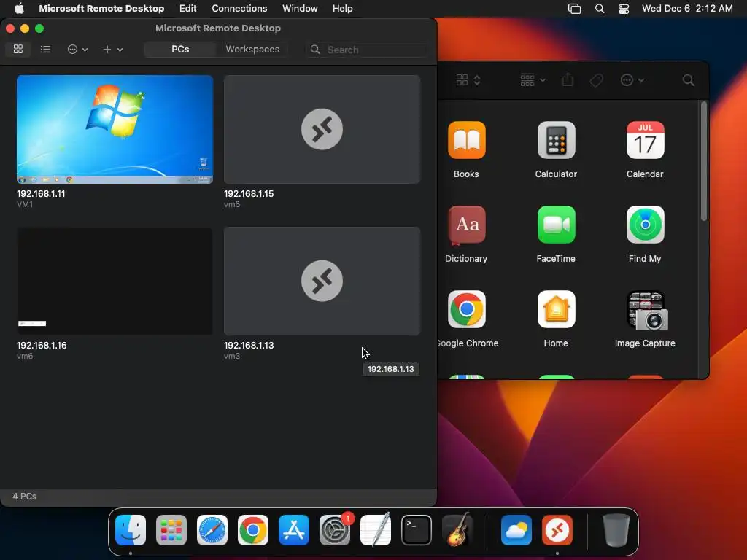Open the Apple menu
Image resolution: width=747 pixels, height=560 pixels.
19,8
